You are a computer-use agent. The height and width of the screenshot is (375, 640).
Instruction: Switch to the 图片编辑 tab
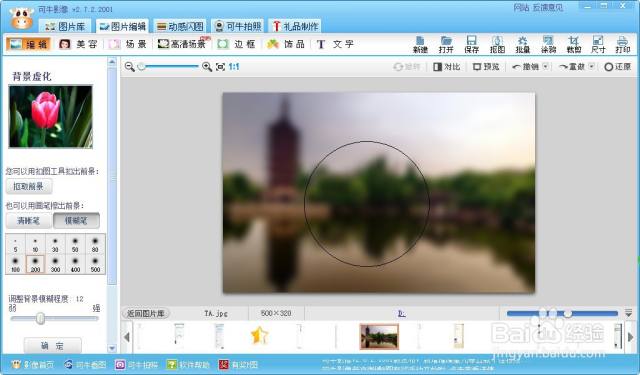(x=123, y=27)
